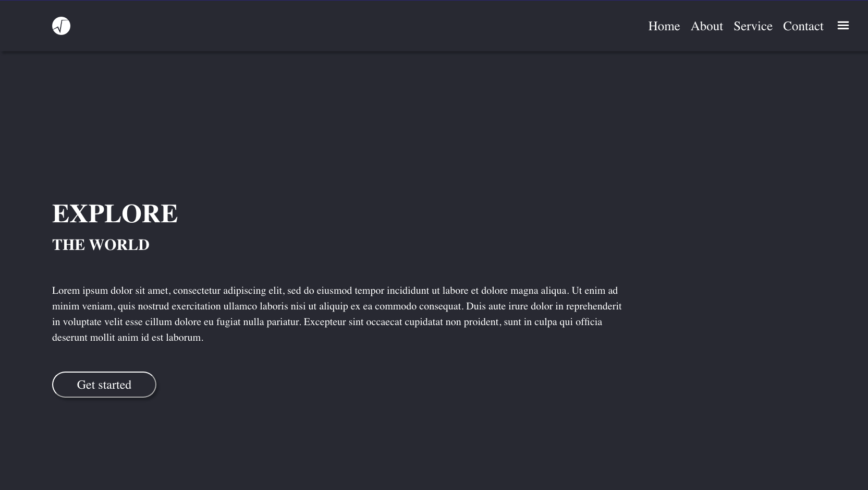Navigate to the Service section
This screenshot has width=868, height=490.
753,26
